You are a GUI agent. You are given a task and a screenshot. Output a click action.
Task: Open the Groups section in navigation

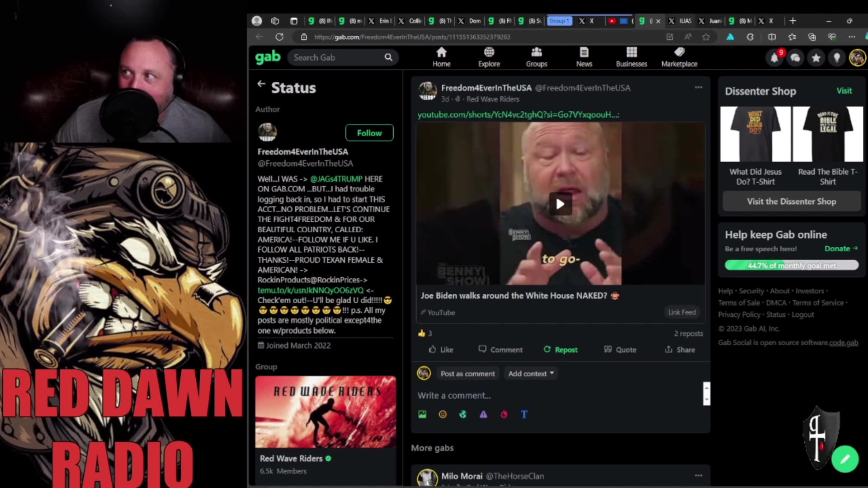[536, 56]
